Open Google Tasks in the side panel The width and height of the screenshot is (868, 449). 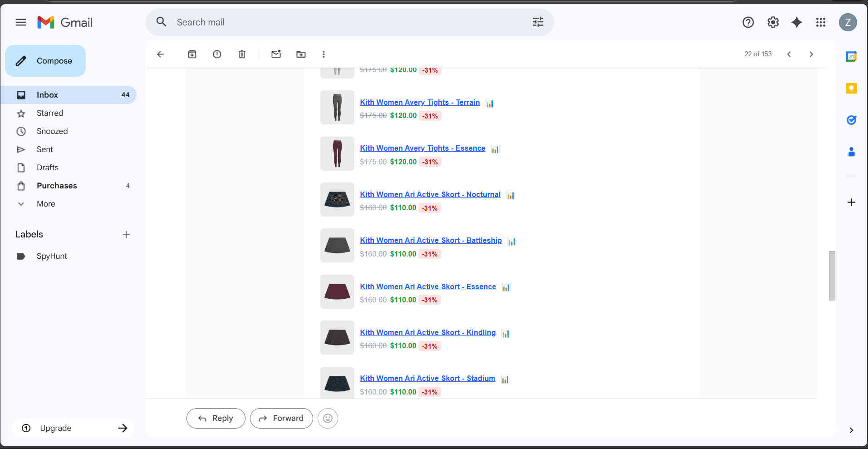(852, 120)
